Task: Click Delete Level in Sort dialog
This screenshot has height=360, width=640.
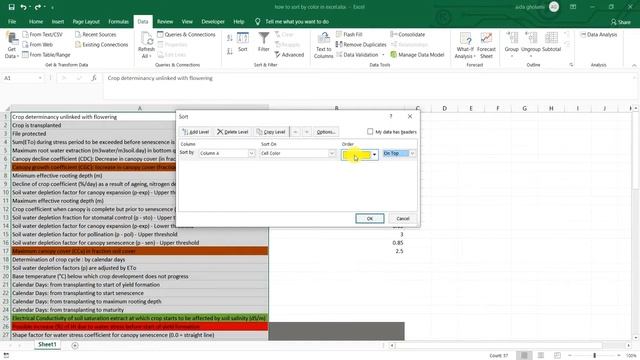Action: 233,132
